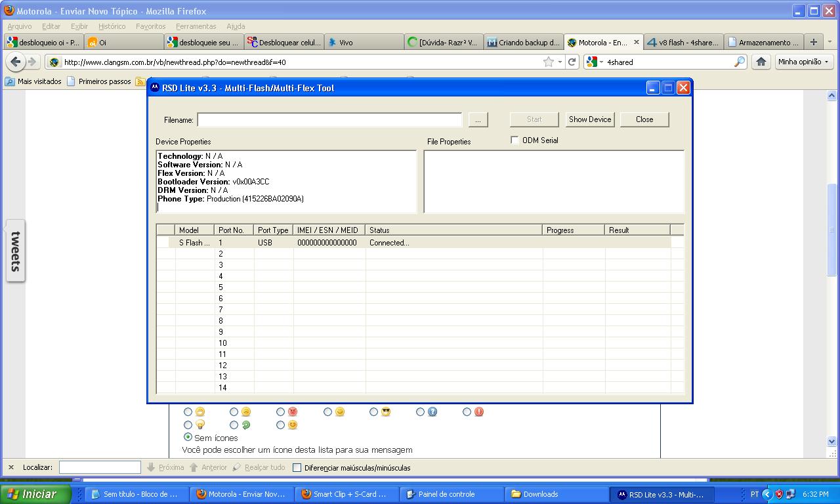Reload the page from the address bar
This screenshot has height=504, width=840.
pyautogui.click(x=572, y=62)
